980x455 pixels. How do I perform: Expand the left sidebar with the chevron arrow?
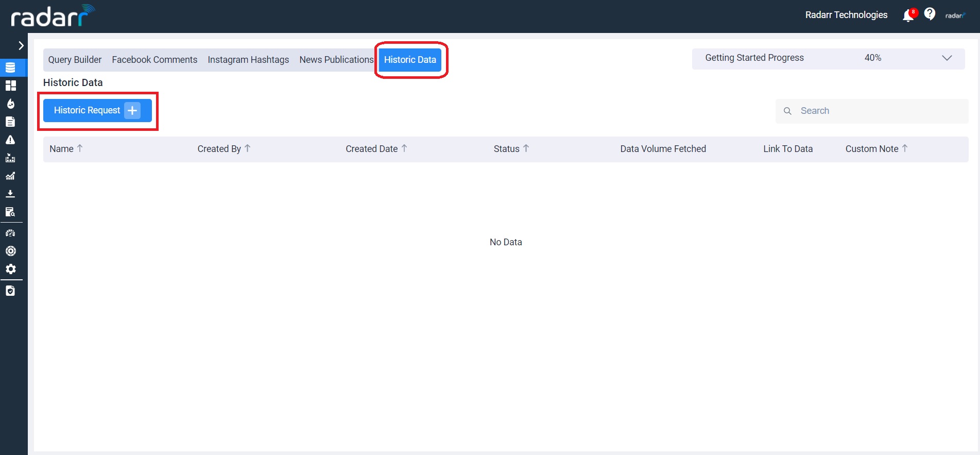coord(21,46)
